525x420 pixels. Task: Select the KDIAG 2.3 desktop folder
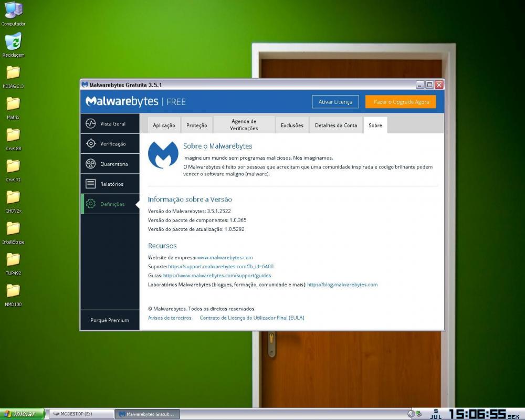click(13, 73)
